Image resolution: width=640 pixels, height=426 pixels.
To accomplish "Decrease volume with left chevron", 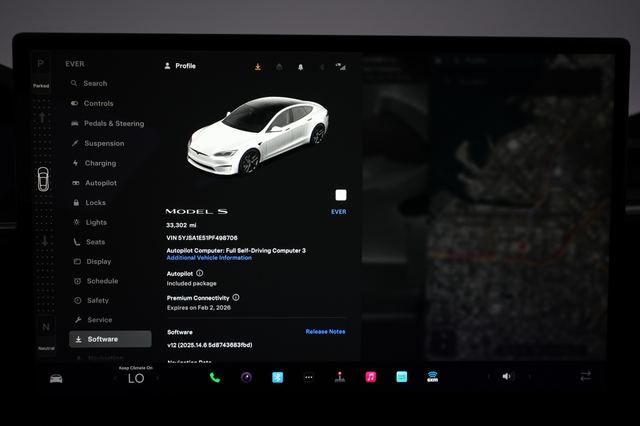I will [x=489, y=376].
